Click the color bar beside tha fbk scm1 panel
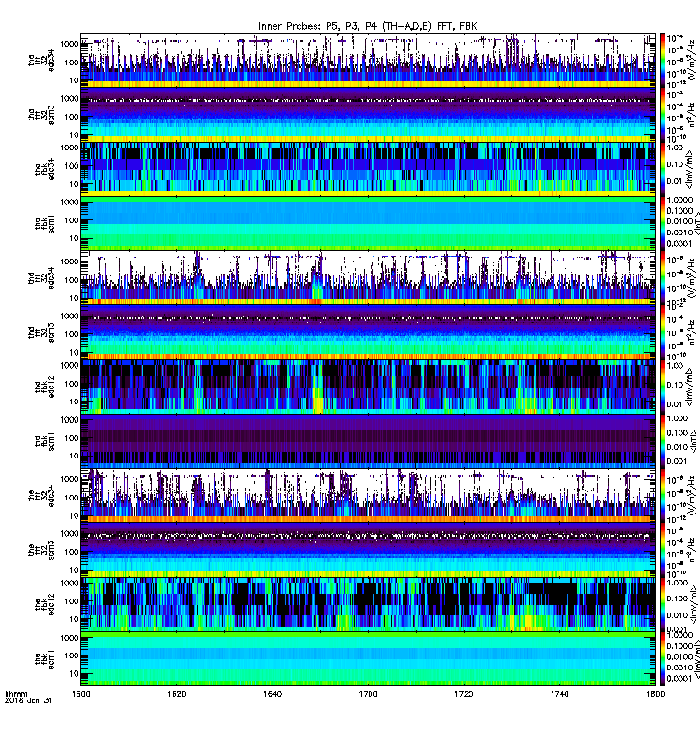 (663, 223)
